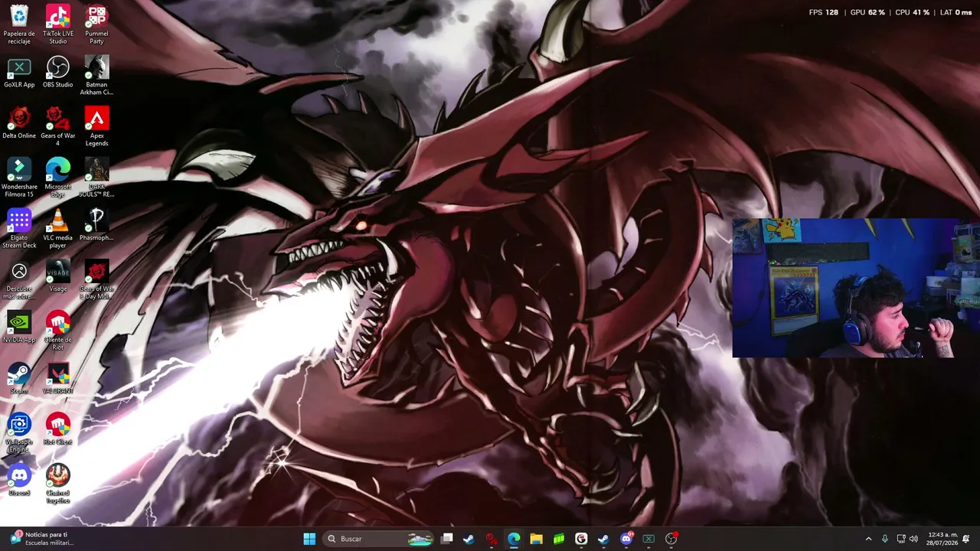Select the Gears of War E-Day desktop icon
Screen dimensions: 980x551
[96, 280]
